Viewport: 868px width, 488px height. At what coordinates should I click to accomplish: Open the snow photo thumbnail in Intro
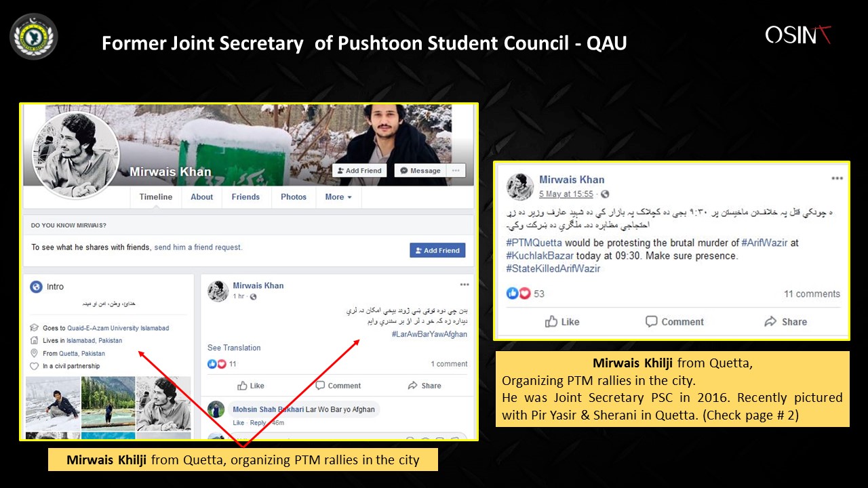[53, 403]
